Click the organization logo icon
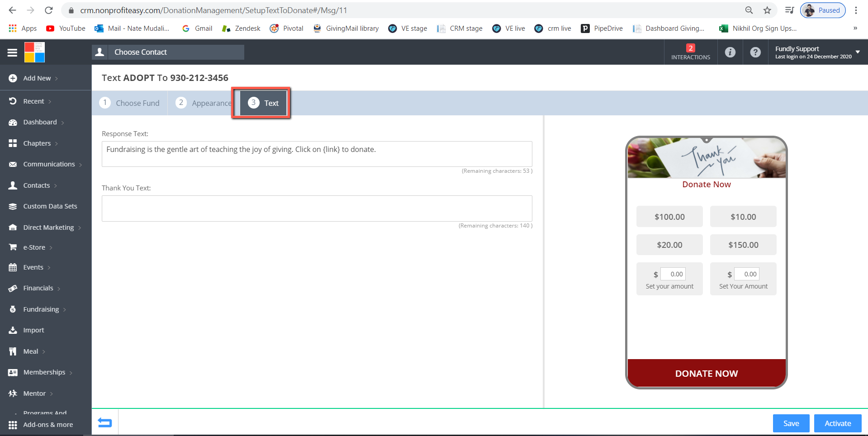The image size is (868, 436). click(x=34, y=52)
